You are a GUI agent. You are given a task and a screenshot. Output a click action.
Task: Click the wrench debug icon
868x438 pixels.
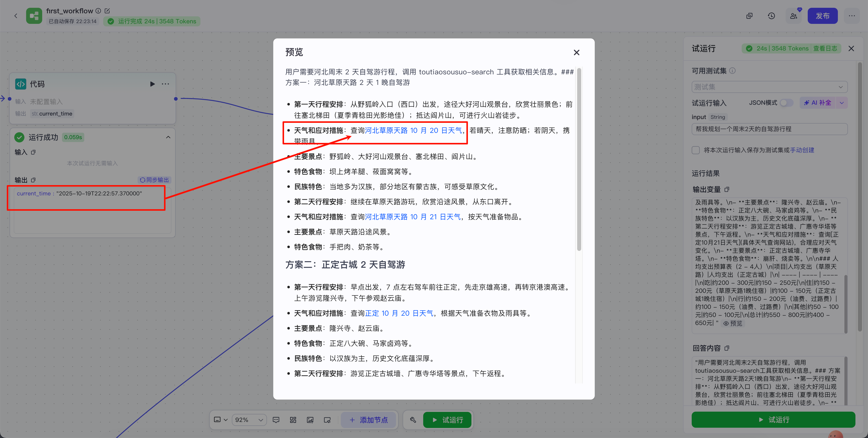tap(413, 420)
